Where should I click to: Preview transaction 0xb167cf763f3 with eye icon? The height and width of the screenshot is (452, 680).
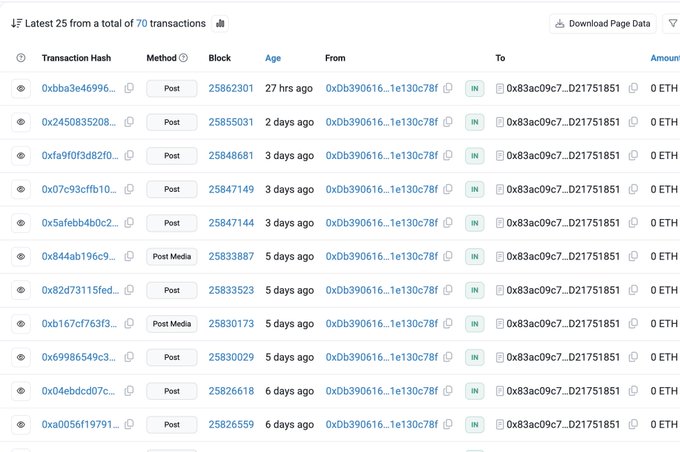21,324
